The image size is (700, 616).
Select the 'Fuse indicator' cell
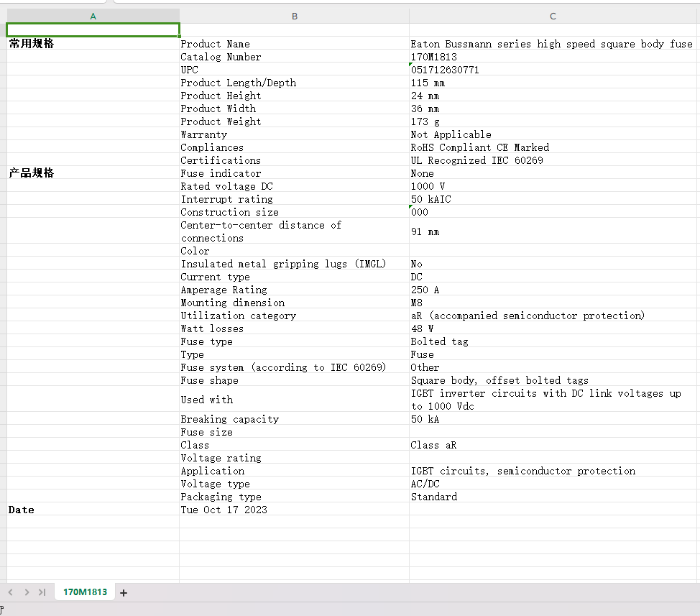[x=294, y=173]
